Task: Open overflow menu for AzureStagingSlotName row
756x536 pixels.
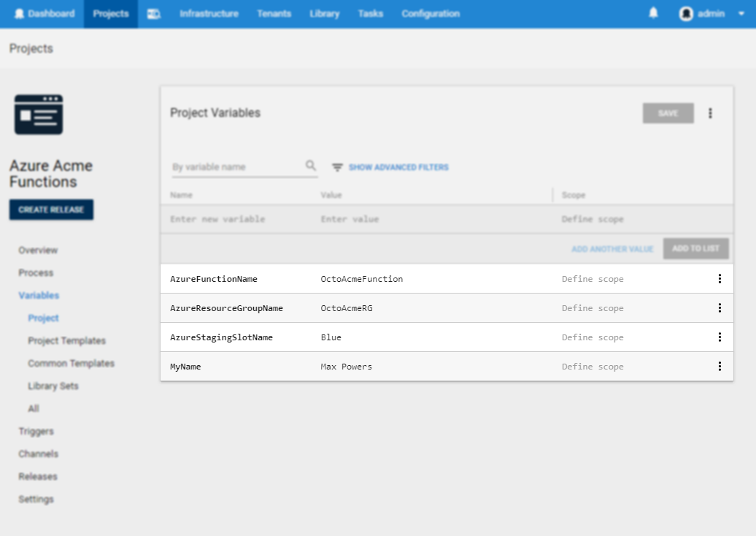Action: pos(720,337)
